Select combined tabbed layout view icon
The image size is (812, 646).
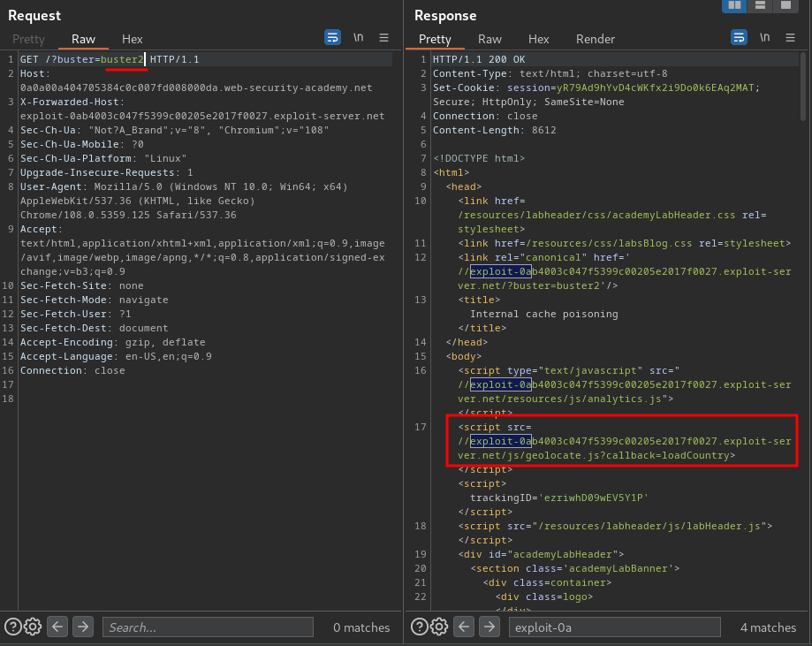click(x=786, y=5)
